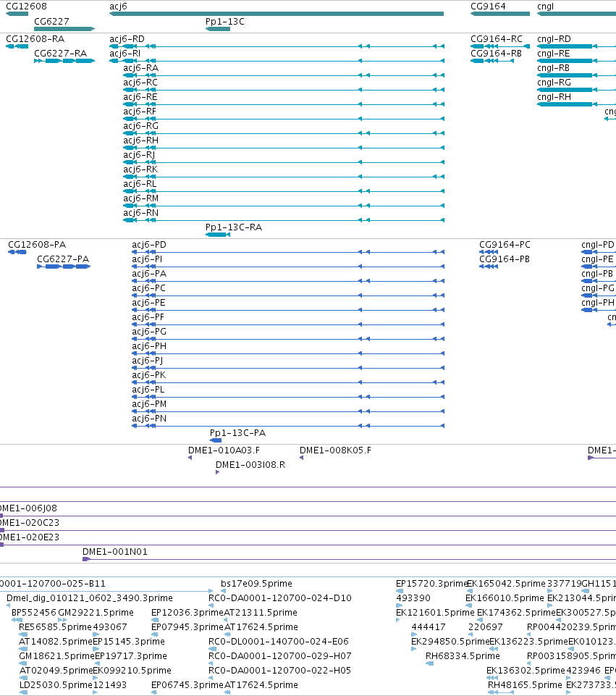Click cngl-PH protein label
Screen dimensions: 616x696
(x=598, y=303)
